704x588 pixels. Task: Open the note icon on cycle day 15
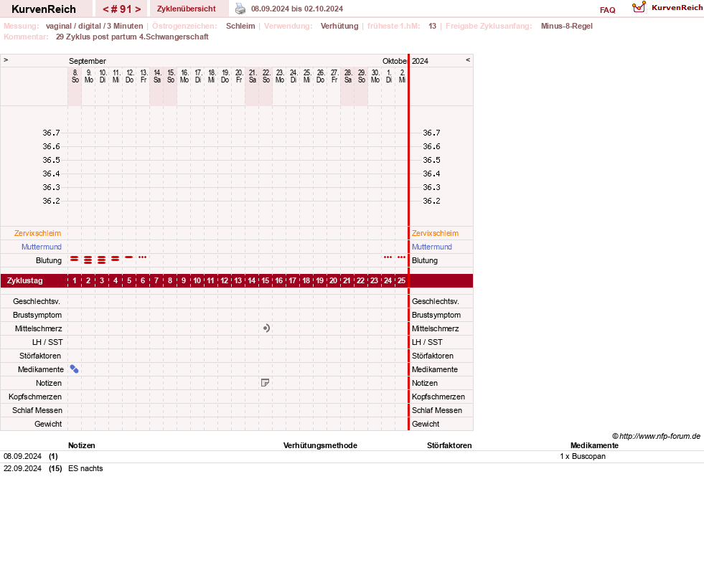265,383
